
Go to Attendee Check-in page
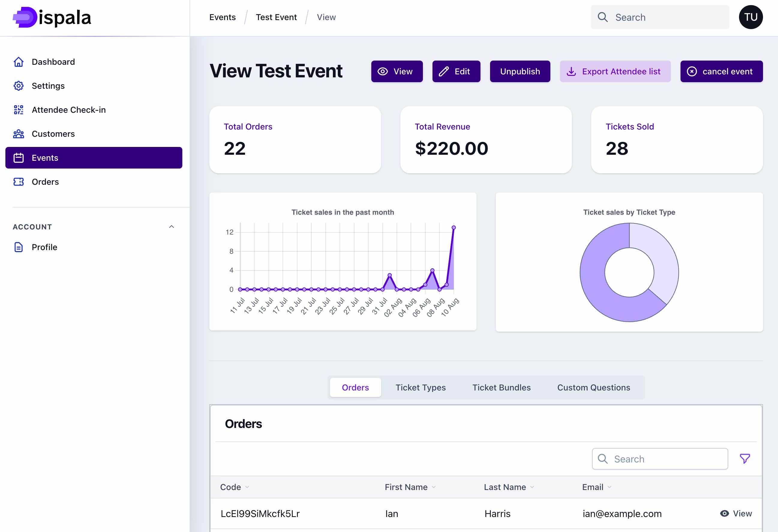pyautogui.click(x=94, y=110)
